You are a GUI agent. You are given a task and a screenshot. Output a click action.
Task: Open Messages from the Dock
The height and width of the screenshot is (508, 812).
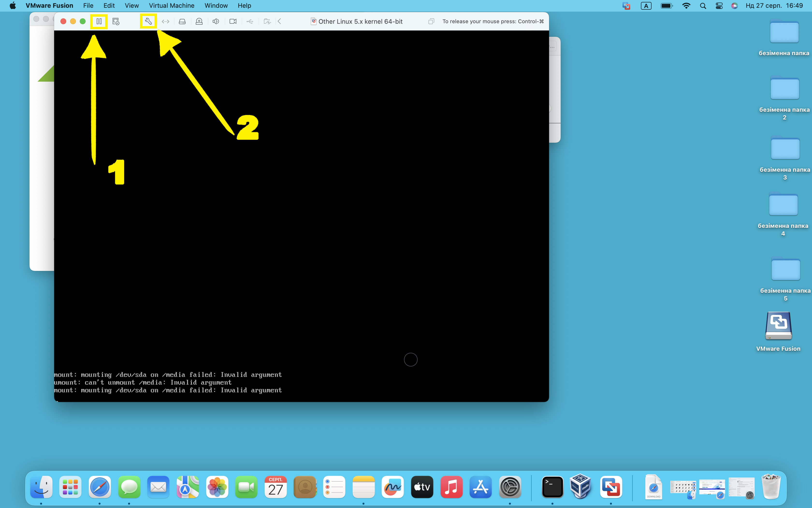tap(129, 487)
